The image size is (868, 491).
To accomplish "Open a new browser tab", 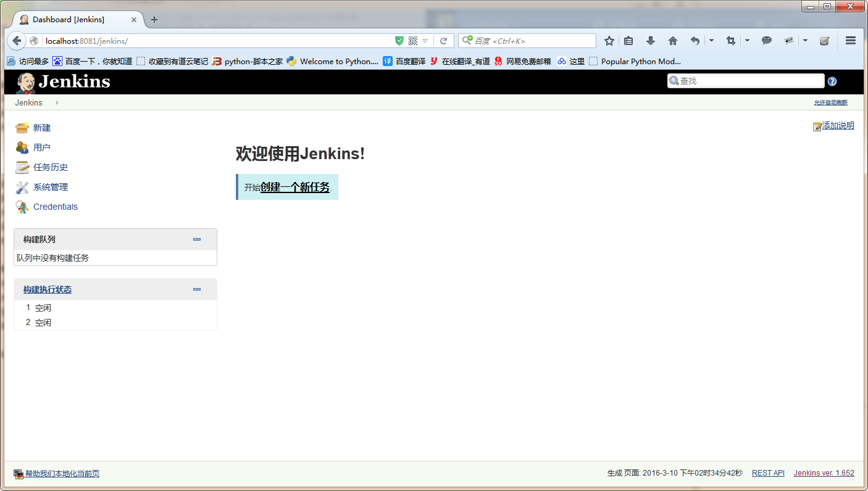I will [154, 19].
